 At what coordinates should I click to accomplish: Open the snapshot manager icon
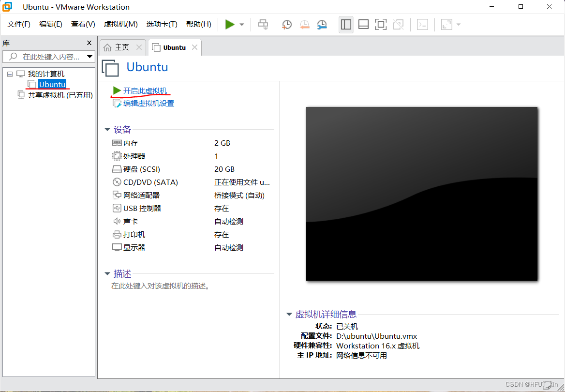point(322,25)
